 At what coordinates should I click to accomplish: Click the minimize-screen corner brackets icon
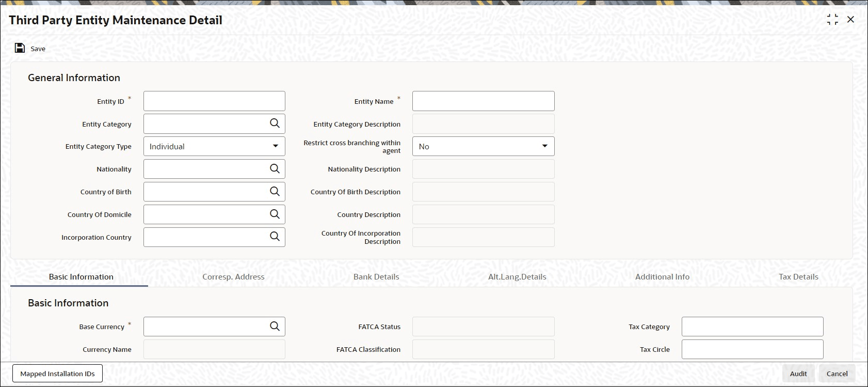(x=832, y=20)
